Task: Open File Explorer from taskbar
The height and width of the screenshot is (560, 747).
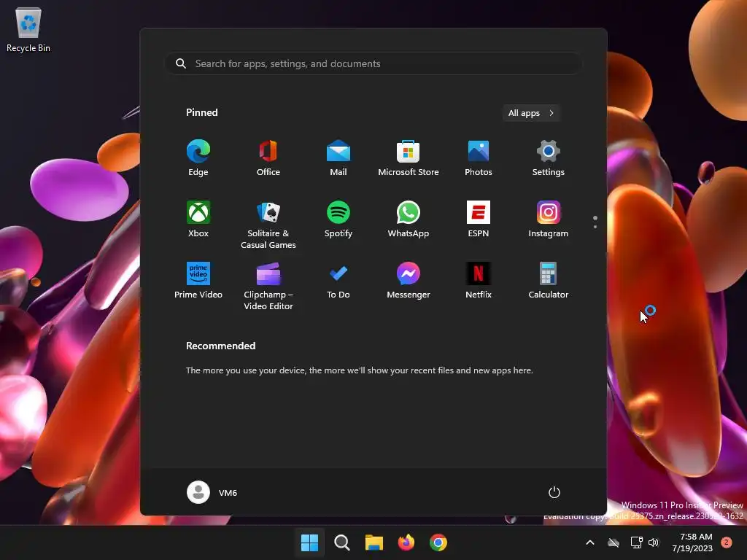Action: pos(374,542)
